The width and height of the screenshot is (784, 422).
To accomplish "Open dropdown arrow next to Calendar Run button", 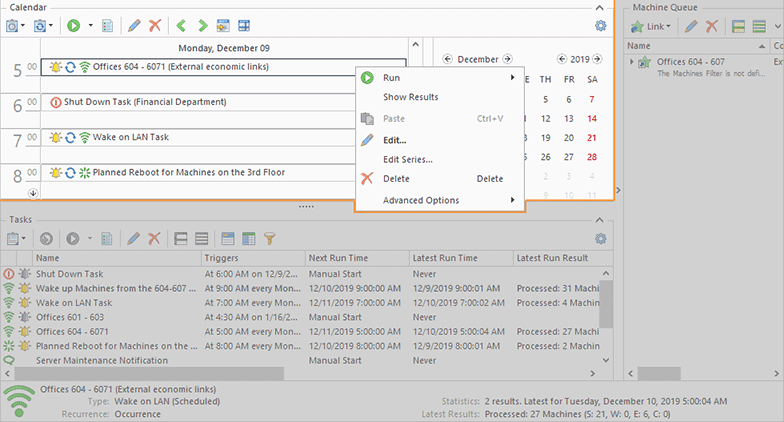I will (x=90, y=25).
